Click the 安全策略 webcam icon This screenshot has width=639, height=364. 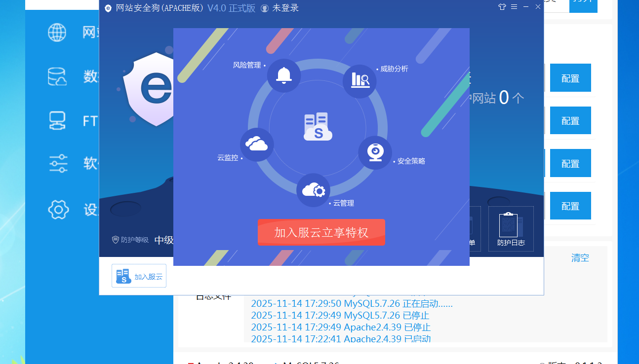375,152
